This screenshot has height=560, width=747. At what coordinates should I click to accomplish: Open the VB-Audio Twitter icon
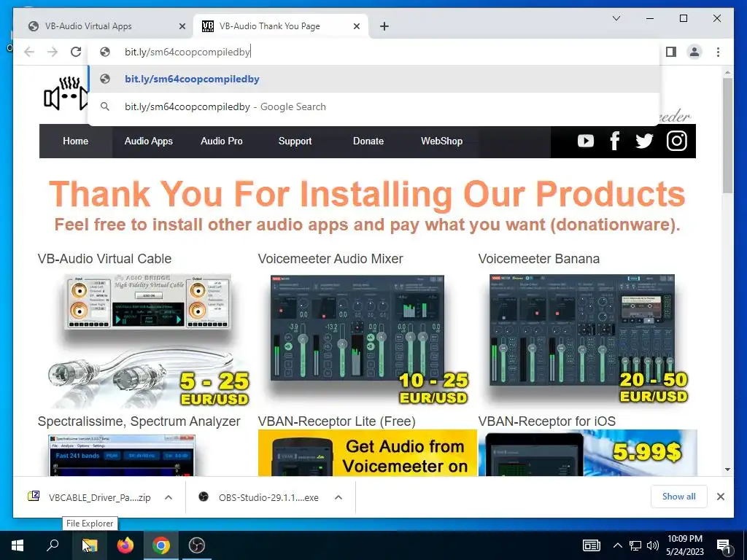click(x=644, y=141)
